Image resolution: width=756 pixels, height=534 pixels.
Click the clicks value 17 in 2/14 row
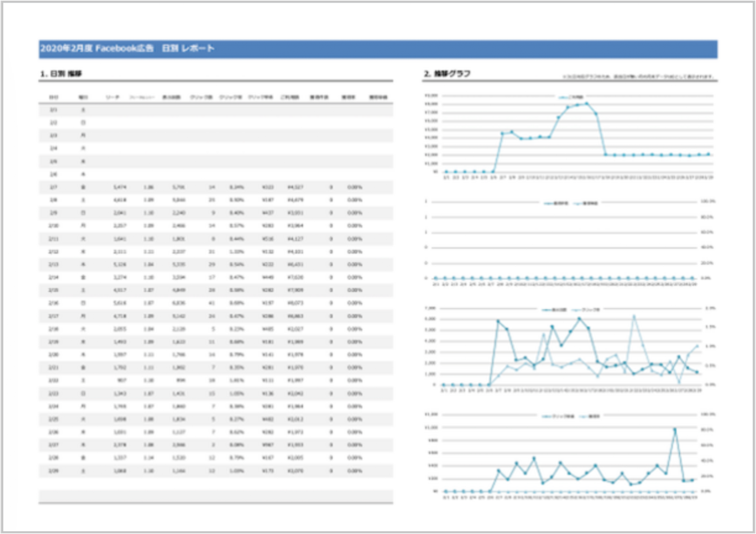pos(212,278)
